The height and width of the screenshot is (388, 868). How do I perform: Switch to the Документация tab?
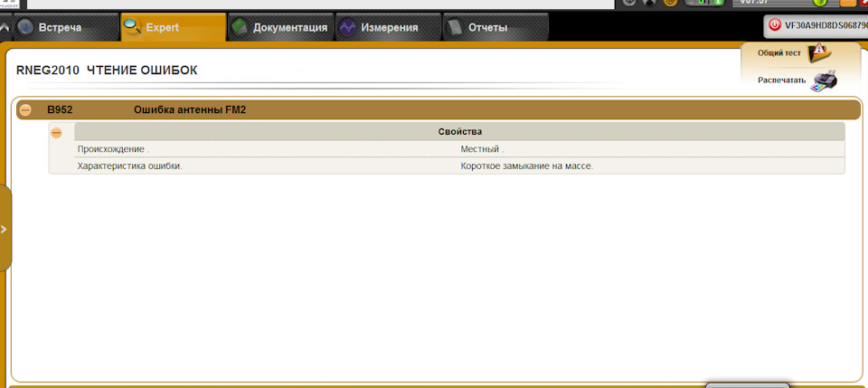point(280,27)
